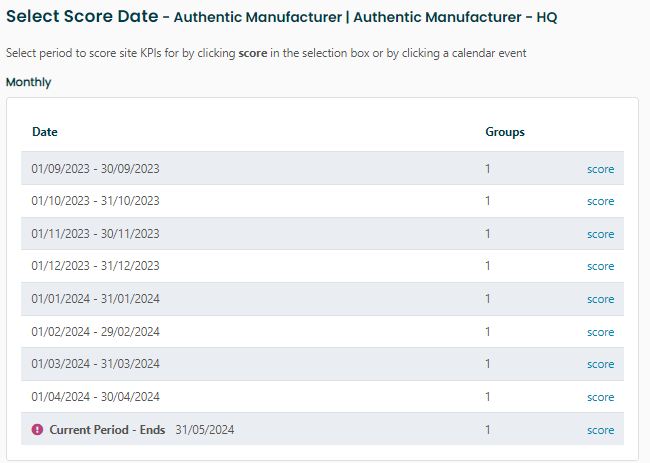Click the groups count in Current Period row
650x463 pixels.
[488, 430]
